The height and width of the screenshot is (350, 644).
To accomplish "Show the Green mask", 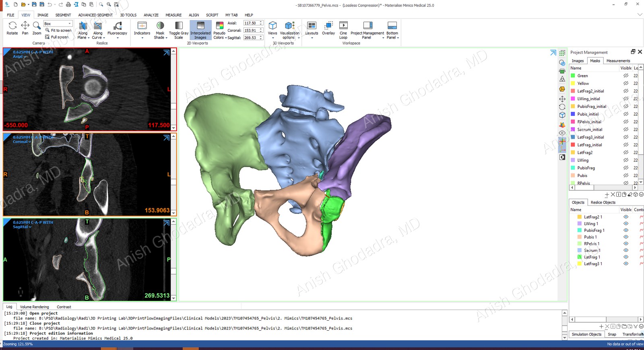I will coord(626,76).
